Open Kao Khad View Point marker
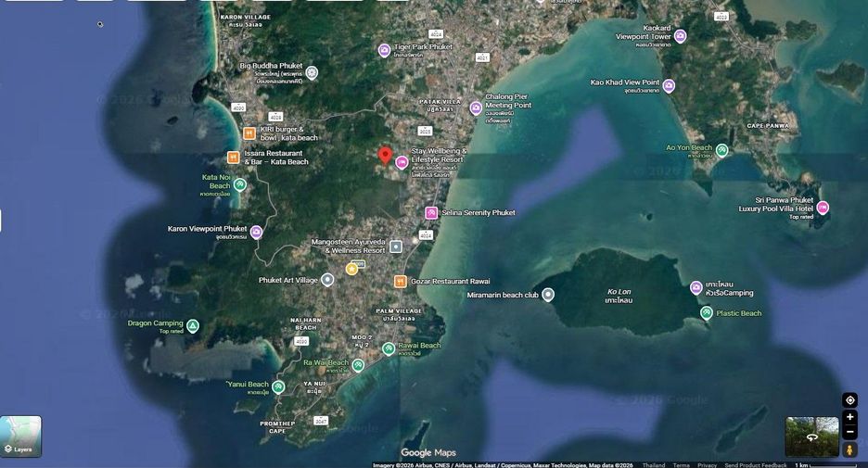The width and height of the screenshot is (868, 468). (x=669, y=86)
